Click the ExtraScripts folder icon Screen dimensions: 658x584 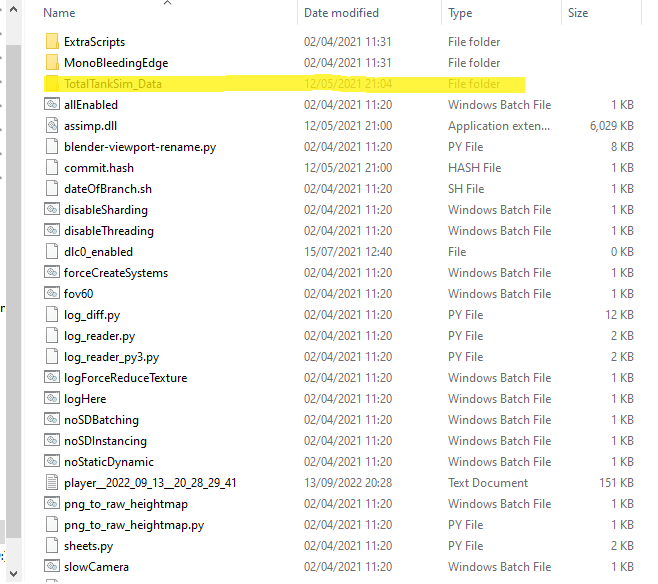tap(53, 42)
